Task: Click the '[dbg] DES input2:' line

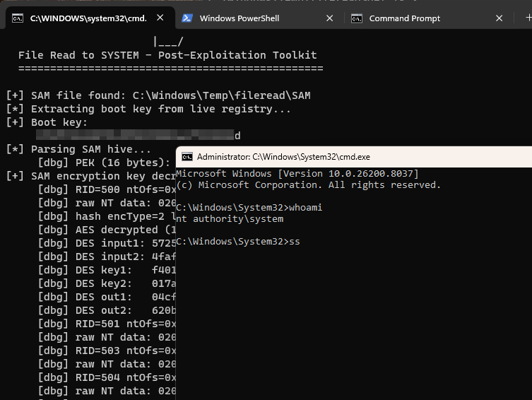Action: tap(107, 257)
